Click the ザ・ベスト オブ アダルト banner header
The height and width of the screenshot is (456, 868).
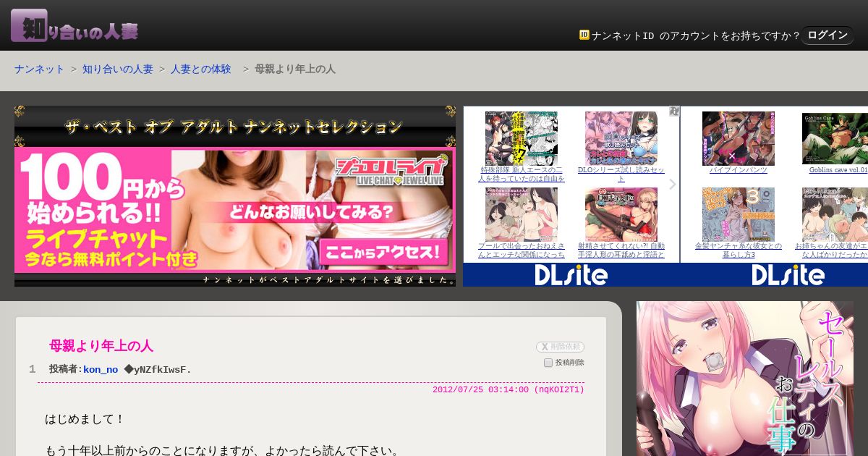pyautogui.click(x=234, y=127)
